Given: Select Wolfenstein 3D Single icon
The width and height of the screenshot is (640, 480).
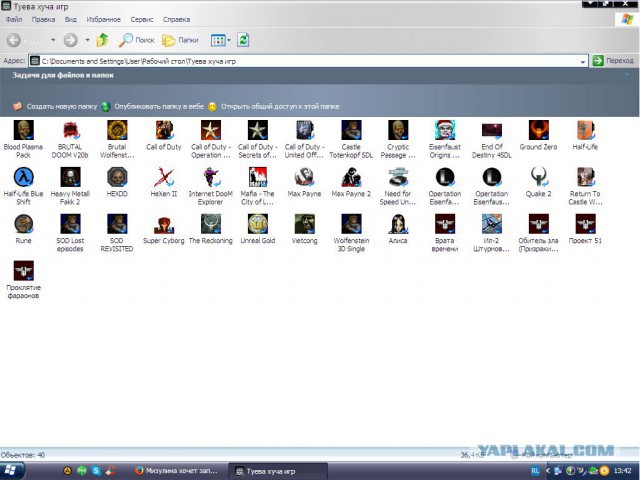Looking at the screenshot, I should [x=351, y=224].
